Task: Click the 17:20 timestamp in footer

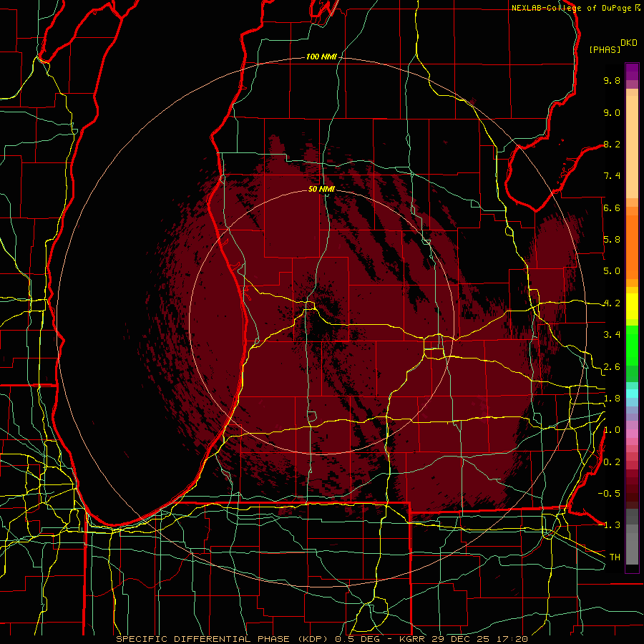Action: point(514,639)
